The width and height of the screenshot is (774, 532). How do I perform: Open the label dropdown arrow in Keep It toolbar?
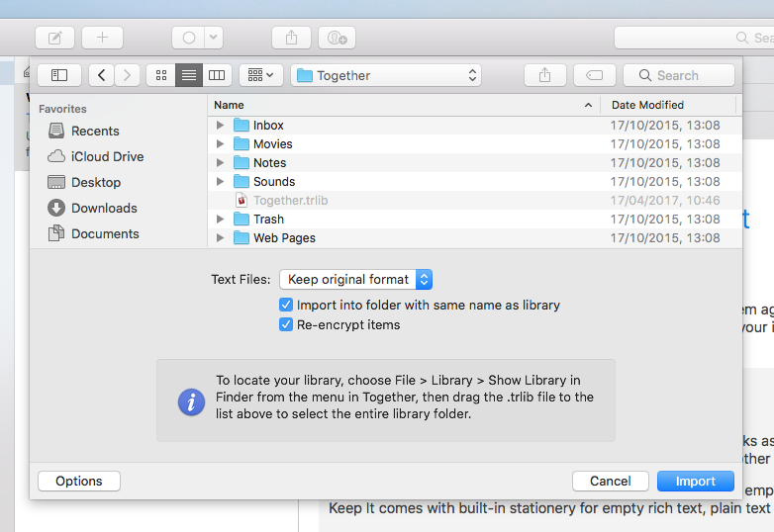coord(214,38)
